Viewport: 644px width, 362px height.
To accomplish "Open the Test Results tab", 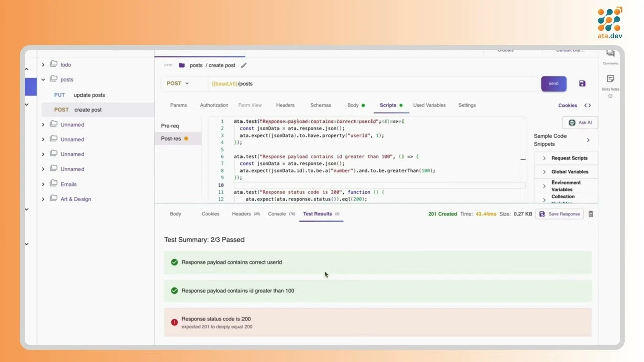I will tap(317, 214).
